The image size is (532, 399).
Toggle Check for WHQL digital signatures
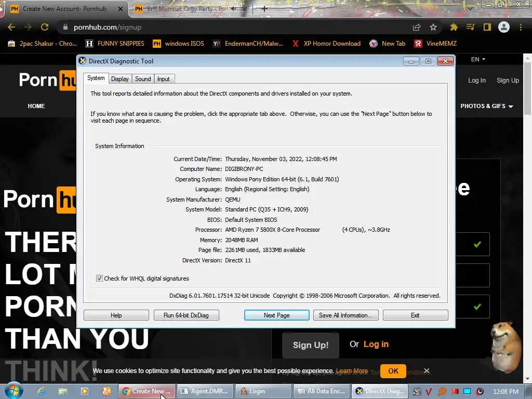click(x=99, y=278)
